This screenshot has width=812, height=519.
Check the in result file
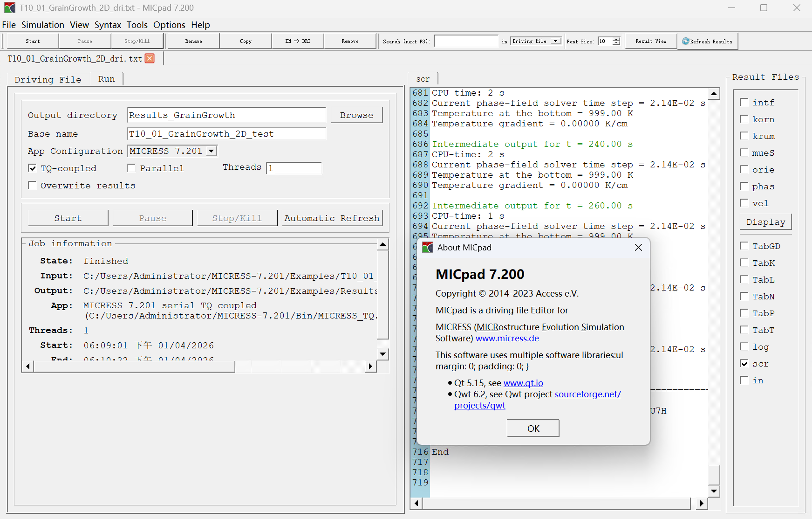click(x=744, y=381)
